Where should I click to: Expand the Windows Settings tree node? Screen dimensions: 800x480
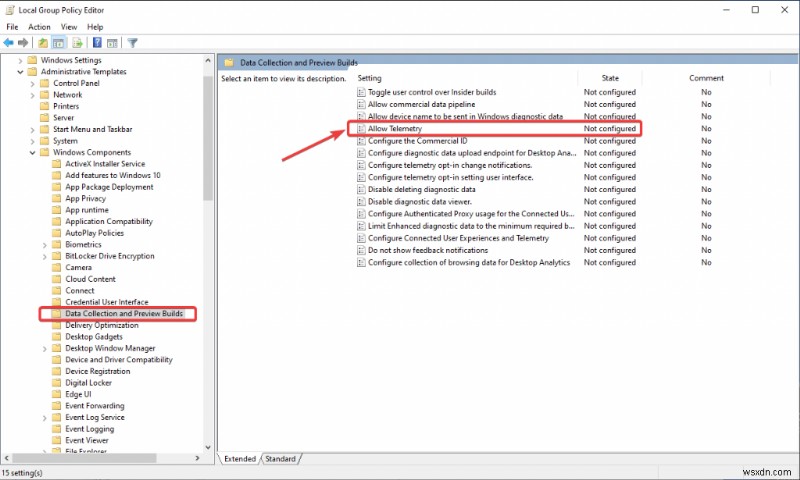pos(20,60)
